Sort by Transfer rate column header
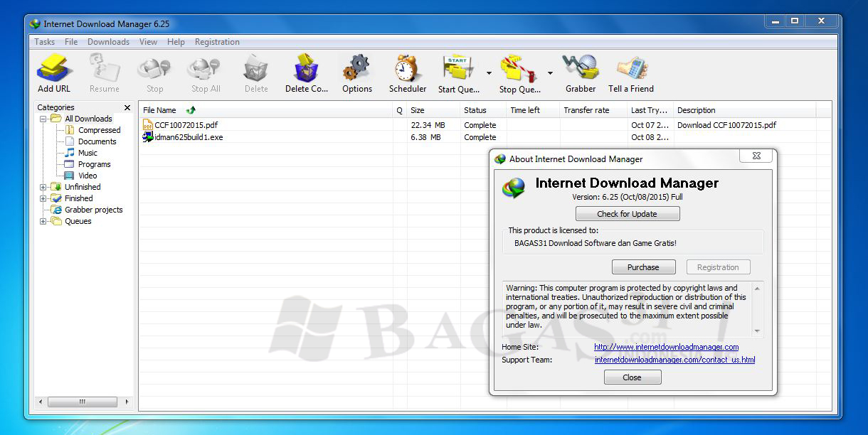 (x=593, y=110)
